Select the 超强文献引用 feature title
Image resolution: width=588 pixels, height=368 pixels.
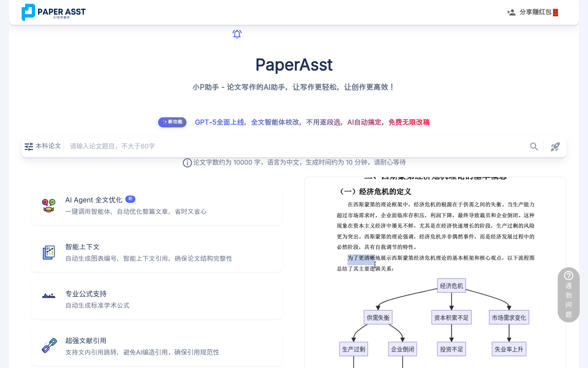[86, 341]
